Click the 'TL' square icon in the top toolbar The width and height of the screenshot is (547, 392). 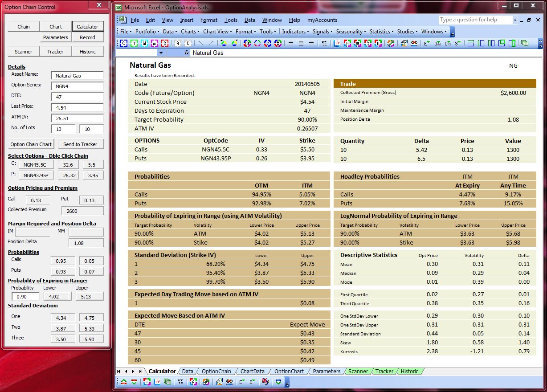click(378, 43)
